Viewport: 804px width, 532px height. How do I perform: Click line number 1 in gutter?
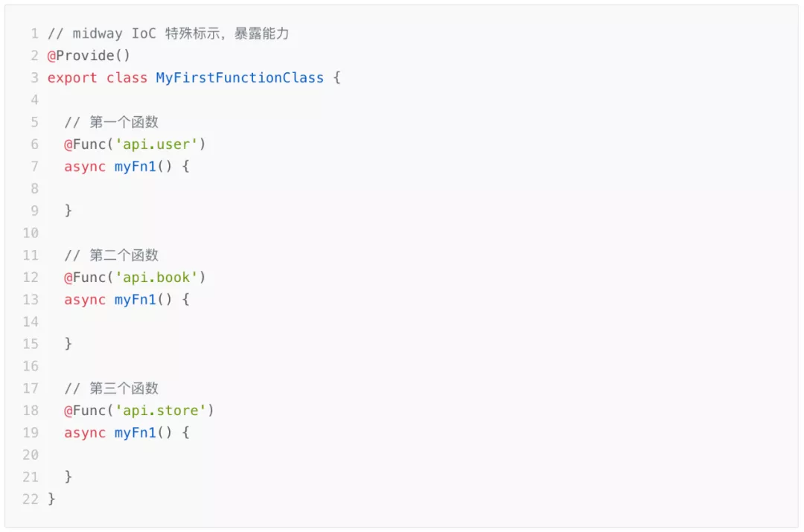34,33
